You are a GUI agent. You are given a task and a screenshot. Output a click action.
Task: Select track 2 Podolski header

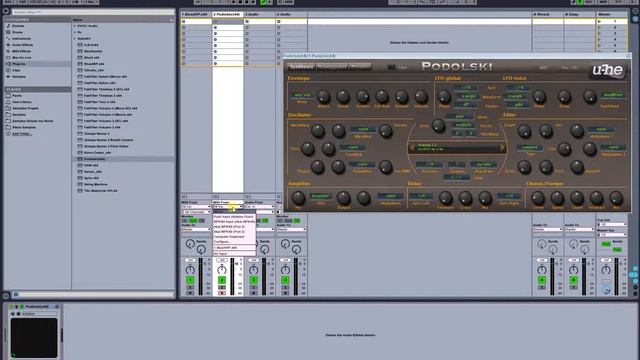click(x=228, y=14)
